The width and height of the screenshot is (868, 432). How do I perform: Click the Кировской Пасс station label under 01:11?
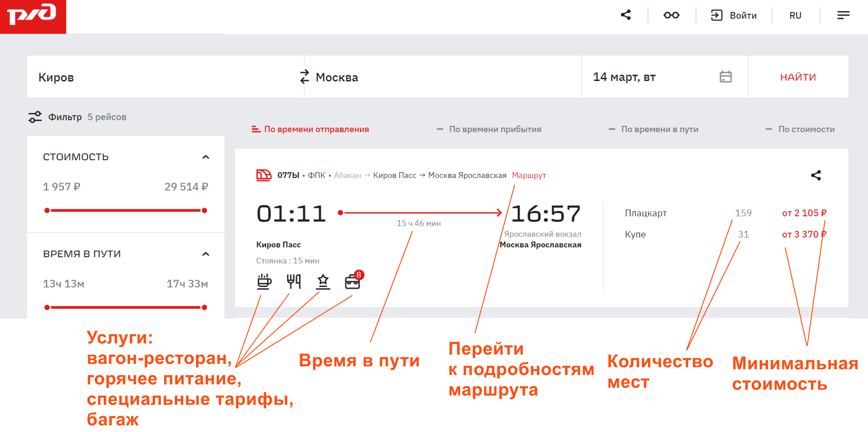(x=278, y=245)
